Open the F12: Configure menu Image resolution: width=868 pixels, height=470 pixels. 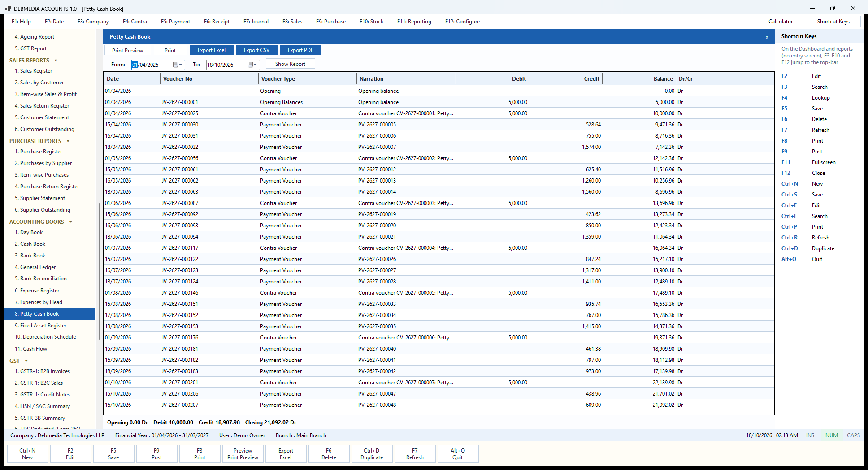(x=462, y=21)
